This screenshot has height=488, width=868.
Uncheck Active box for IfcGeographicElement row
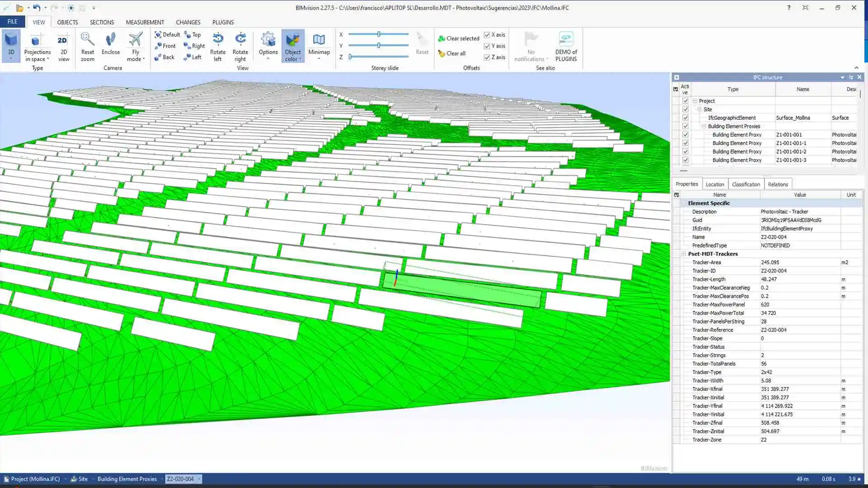click(x=685, y=118)
